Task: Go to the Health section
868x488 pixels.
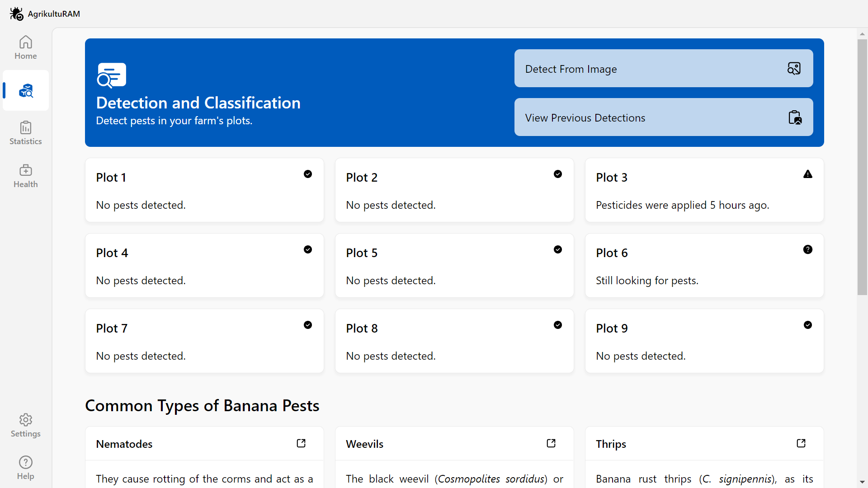Action: click(26, 176)
